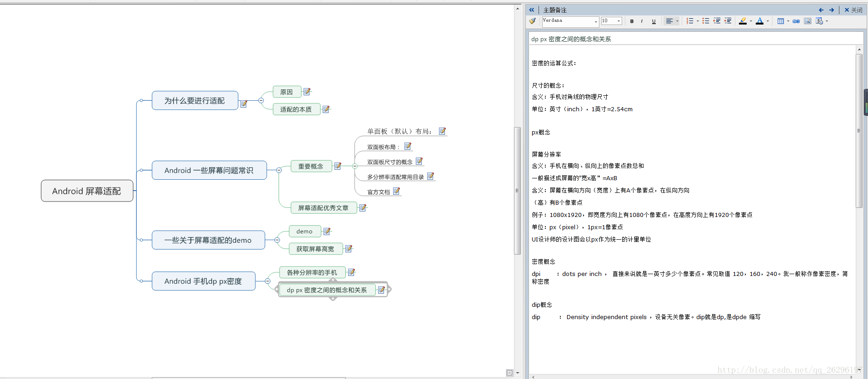
Task: Open note icon beside 双面板布局
Action: coord(408,146)
